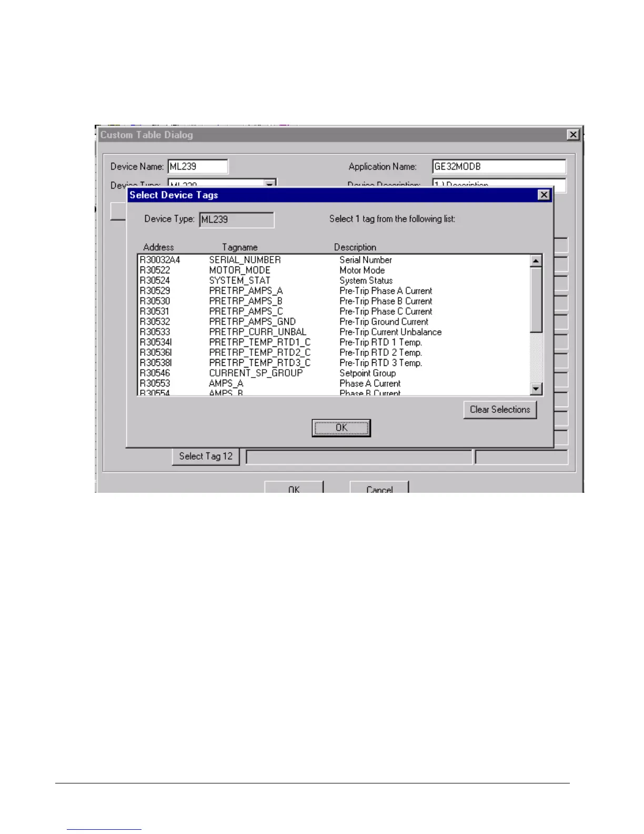Click the tag 12 description field
Image resolution: width=644 pixels, height=834 pixels.
[359, 457]
